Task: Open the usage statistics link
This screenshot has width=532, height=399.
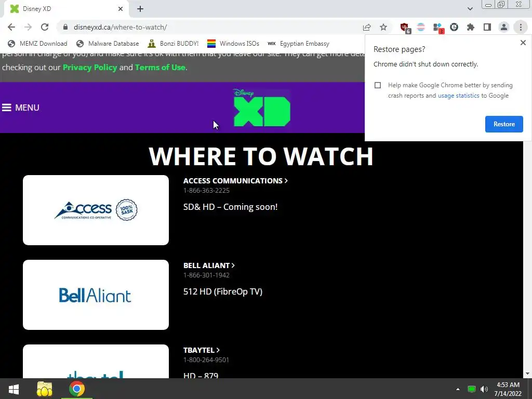Action: [x=458, y=96]
